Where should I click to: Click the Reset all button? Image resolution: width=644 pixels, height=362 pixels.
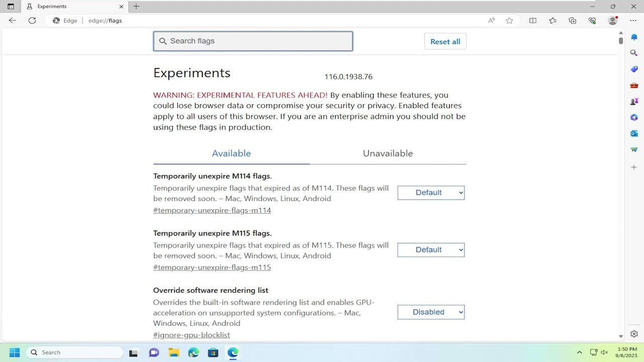click(445, 42)
